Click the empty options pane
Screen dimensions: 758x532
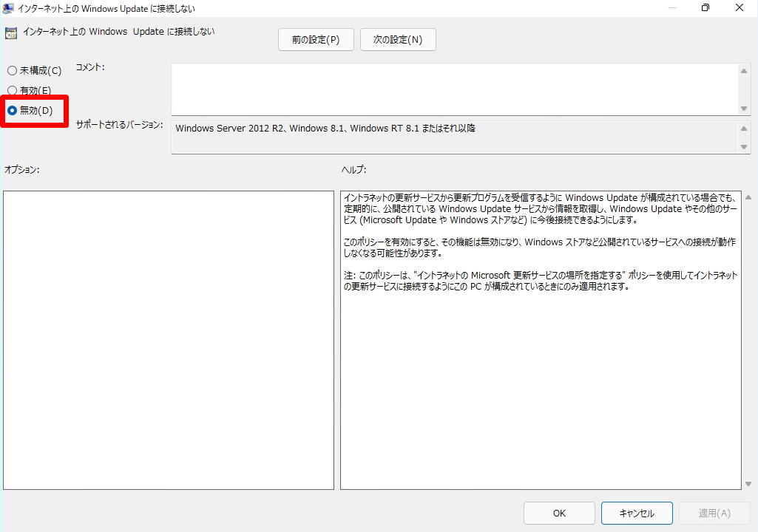[168, 340]
